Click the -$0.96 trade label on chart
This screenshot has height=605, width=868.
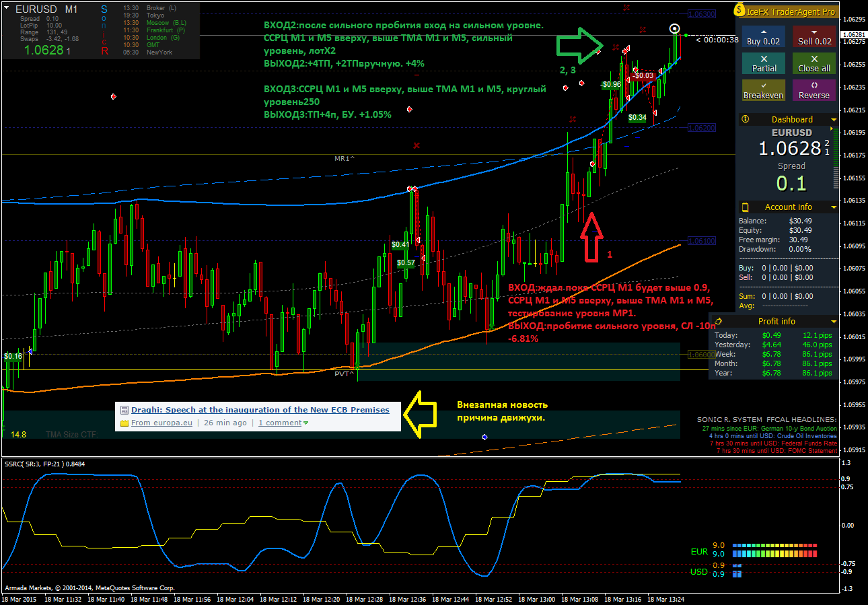coord(611,85)
